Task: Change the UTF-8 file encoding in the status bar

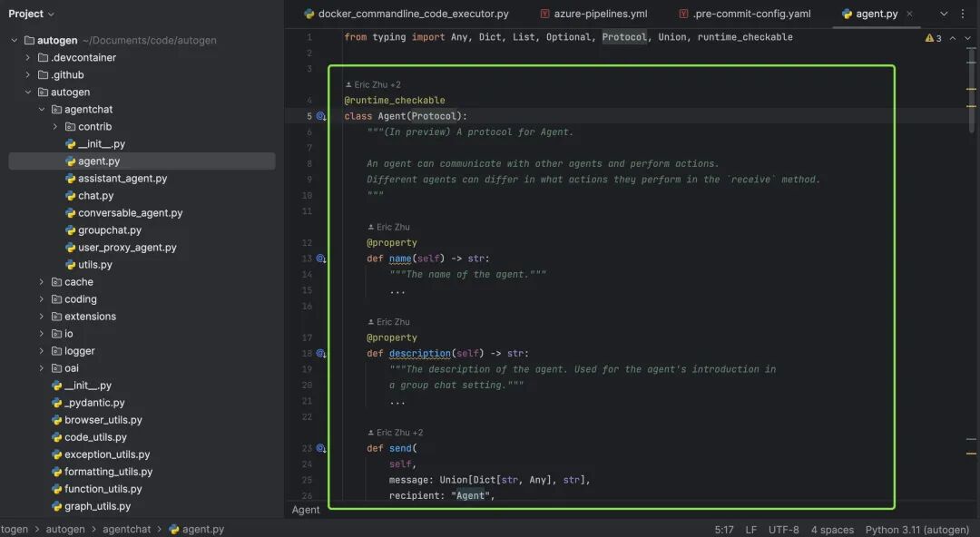Action: [783, 530]
